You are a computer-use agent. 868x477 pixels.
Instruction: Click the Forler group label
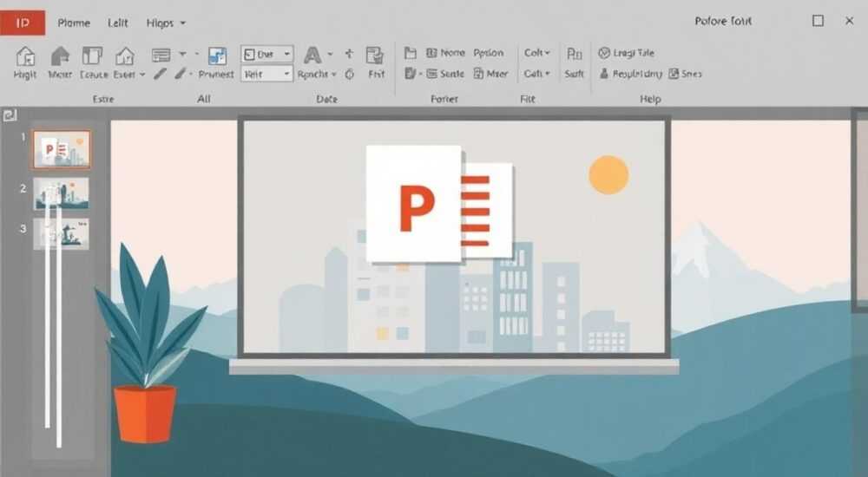coord(444,99)
